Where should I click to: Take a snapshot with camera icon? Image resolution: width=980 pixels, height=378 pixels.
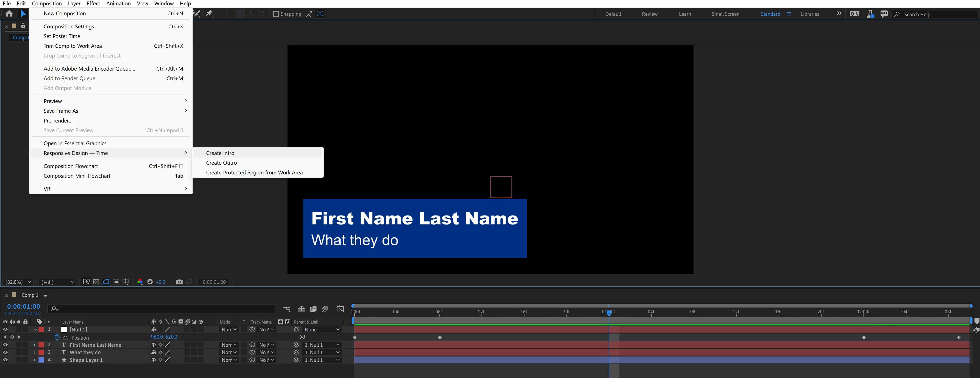click(x=179, y=282)
